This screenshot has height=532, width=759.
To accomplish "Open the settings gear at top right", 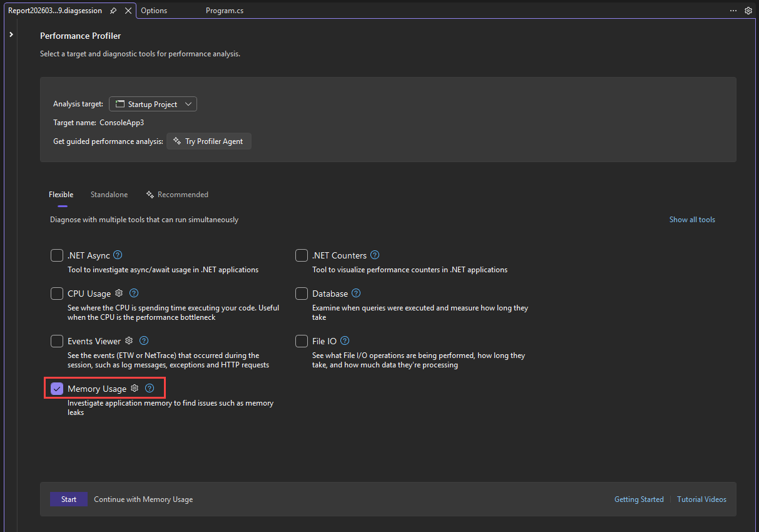I will [748, 10].
